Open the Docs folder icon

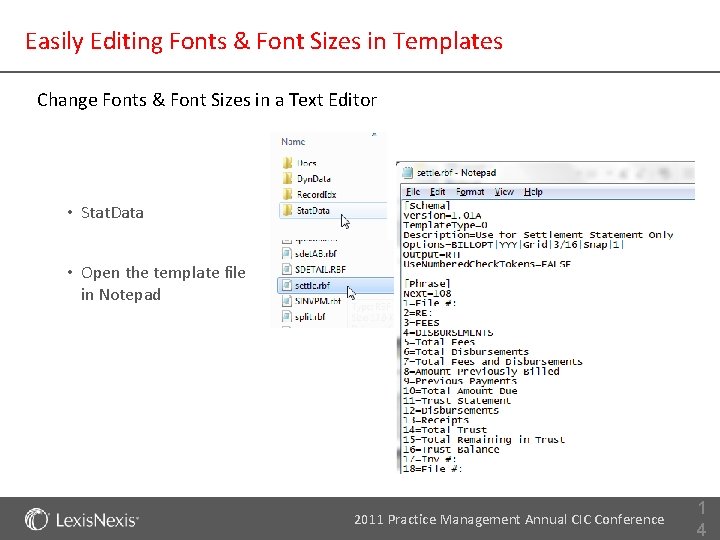point(287,163)
